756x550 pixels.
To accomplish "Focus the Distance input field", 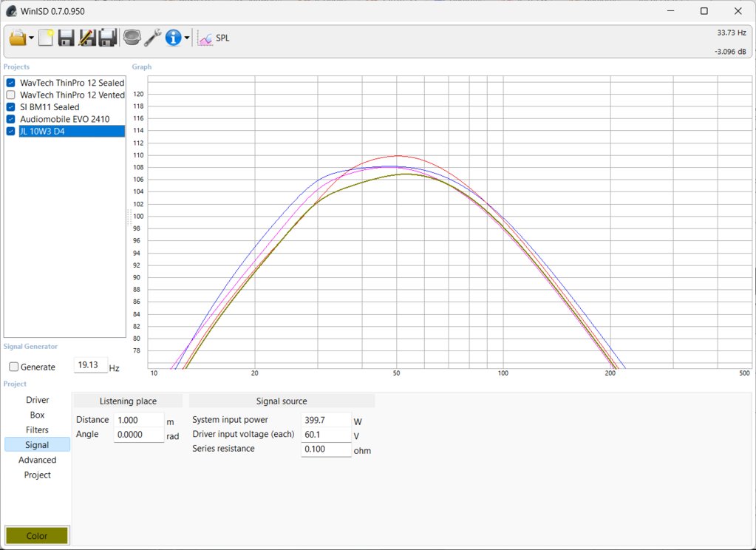I will point(139,420).
